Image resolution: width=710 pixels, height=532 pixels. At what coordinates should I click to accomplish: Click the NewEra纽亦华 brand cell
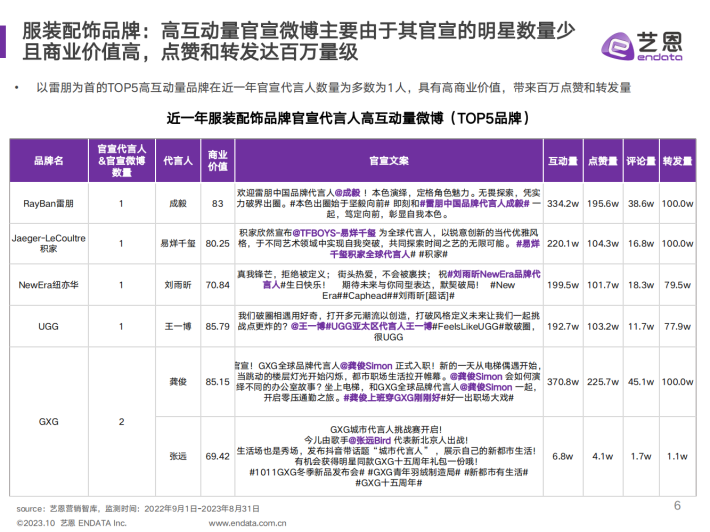click(48, 285)
